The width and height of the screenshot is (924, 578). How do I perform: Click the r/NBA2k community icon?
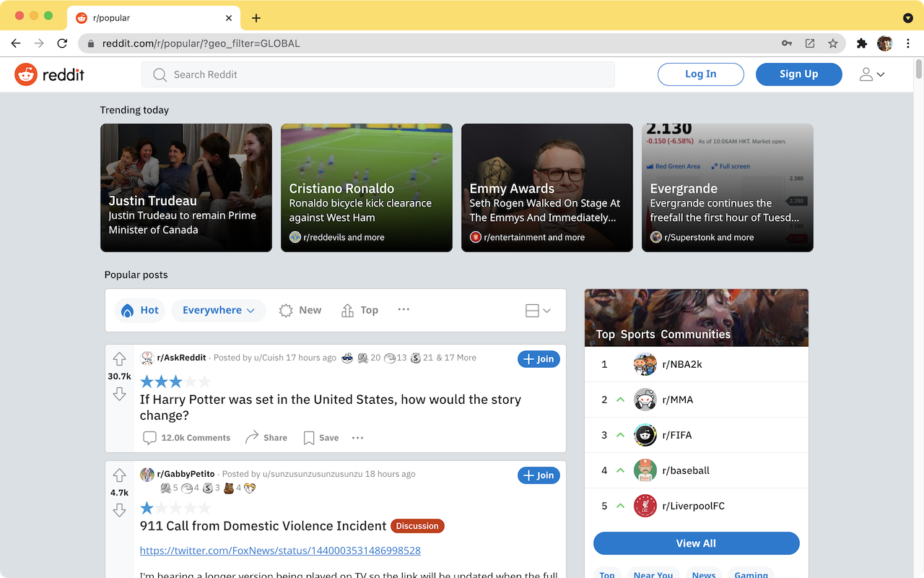pyautogui.click(x=645, y=364)
